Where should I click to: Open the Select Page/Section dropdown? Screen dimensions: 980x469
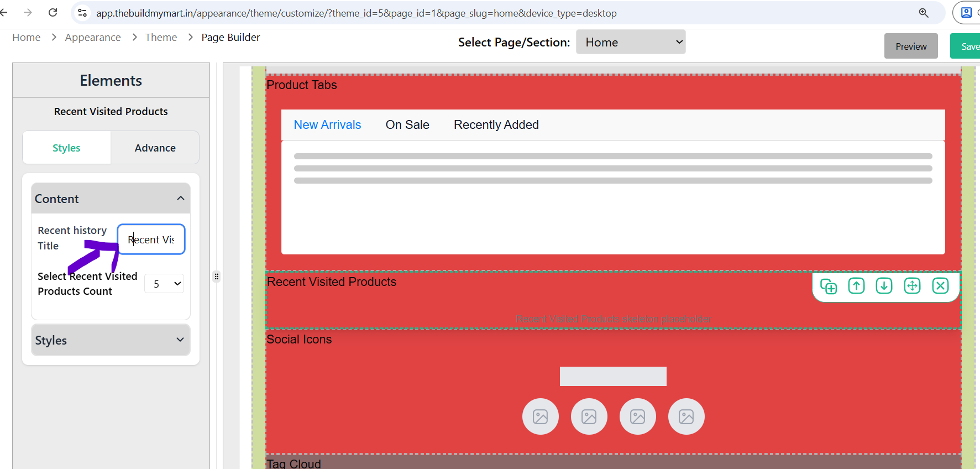(x=631, y=42)
